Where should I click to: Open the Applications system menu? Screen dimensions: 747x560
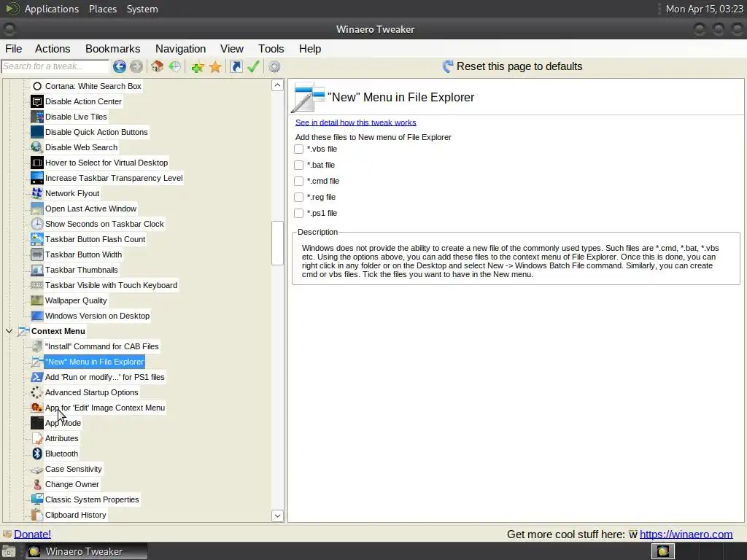tap(52, 9)
